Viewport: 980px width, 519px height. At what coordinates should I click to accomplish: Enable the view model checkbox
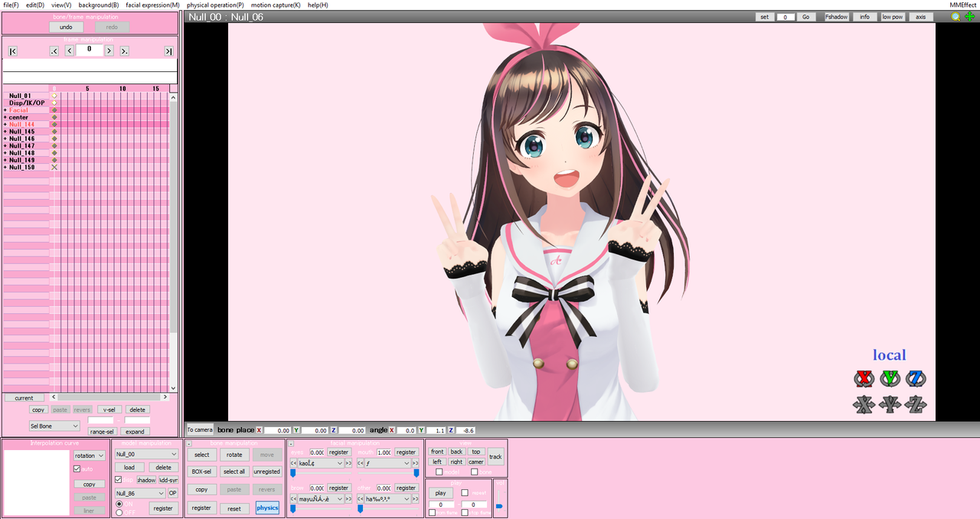(439, 472)
